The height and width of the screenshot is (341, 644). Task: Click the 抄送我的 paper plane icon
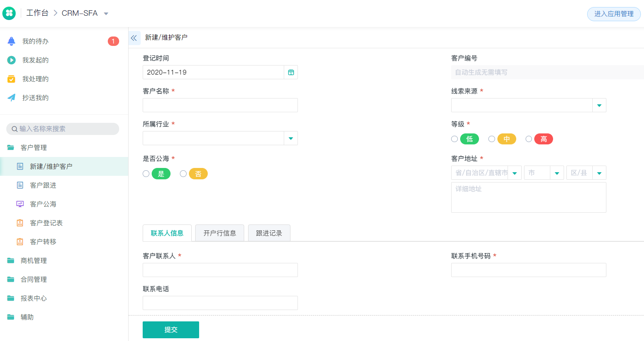click(x=11, y=98)
